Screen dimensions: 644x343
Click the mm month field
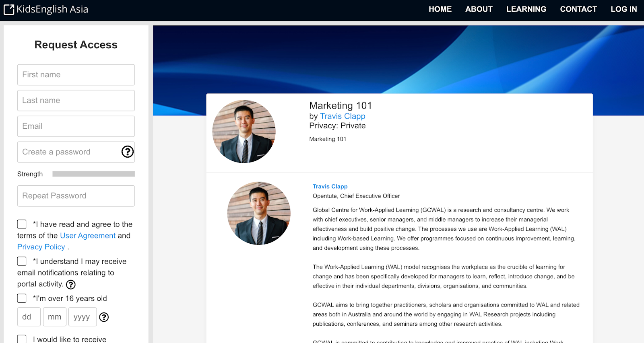(55, 317)
